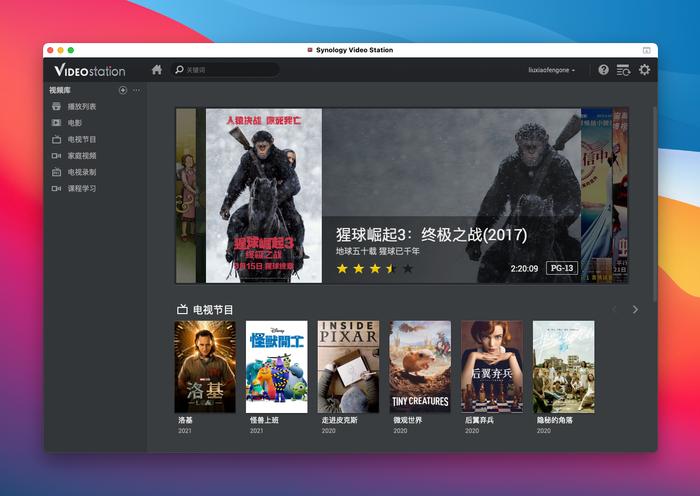Select 电影 library in sidebar
This screenshot has height=496, width=700.
pyautogui.click(x=75, y=123)
